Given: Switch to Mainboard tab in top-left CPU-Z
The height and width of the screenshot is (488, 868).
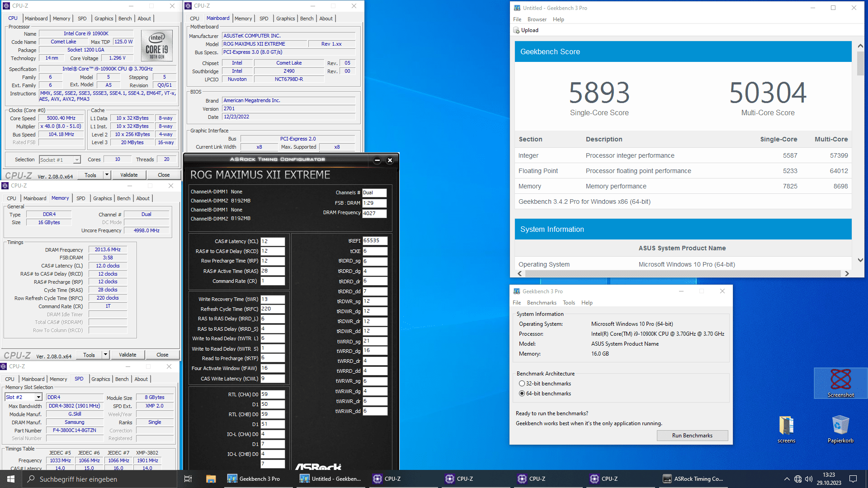Looking at the screenshot, I should coord(36,19).
